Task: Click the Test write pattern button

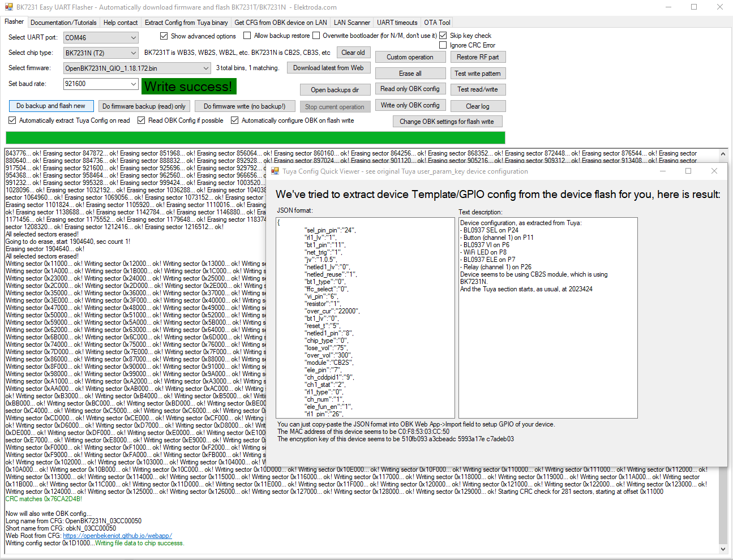Action: pyautogui.click(x=478, y=74)
